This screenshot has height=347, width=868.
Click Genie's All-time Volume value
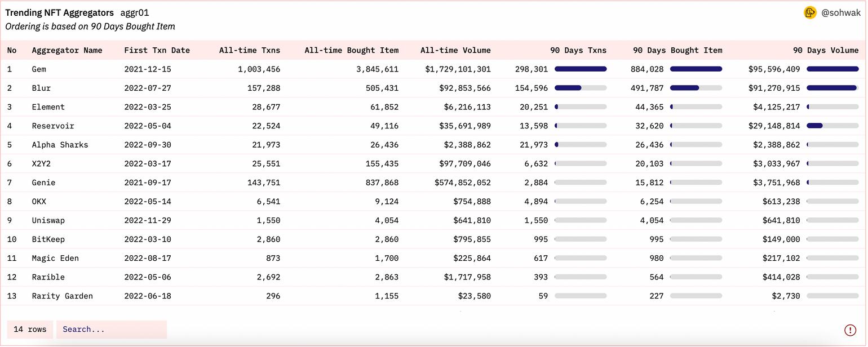[x=462, y=183]
